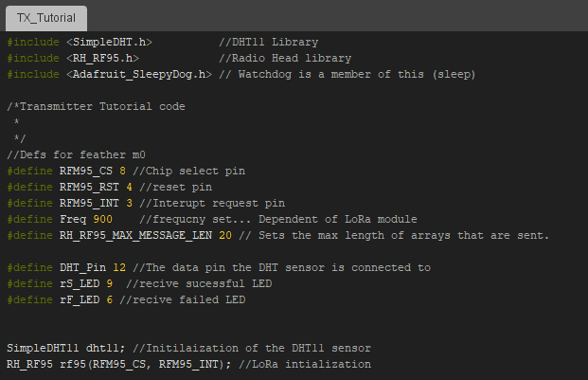
Task: Click the RFM95_RST define name
Action: (90, 187)
